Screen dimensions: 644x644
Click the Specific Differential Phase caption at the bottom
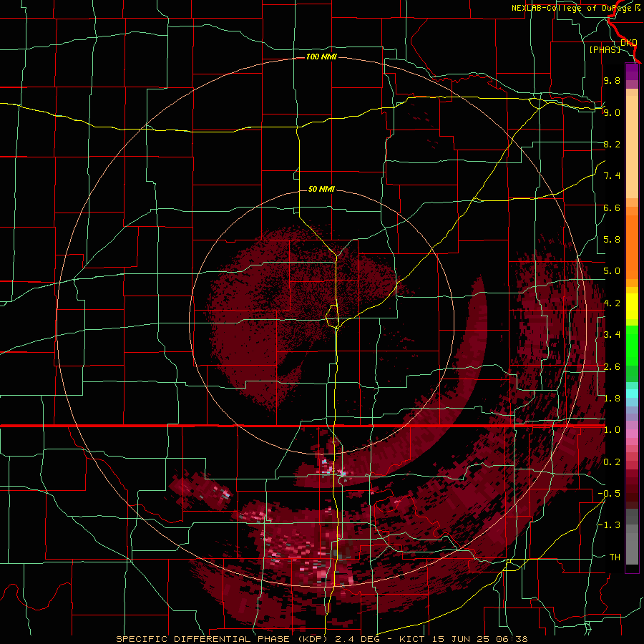[321, 639]
